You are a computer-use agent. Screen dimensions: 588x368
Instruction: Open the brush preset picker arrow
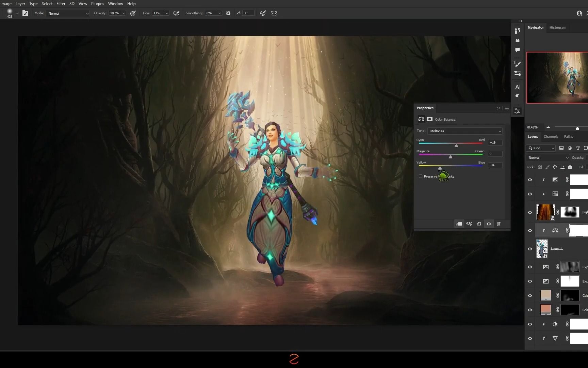(x=16, y=13)
